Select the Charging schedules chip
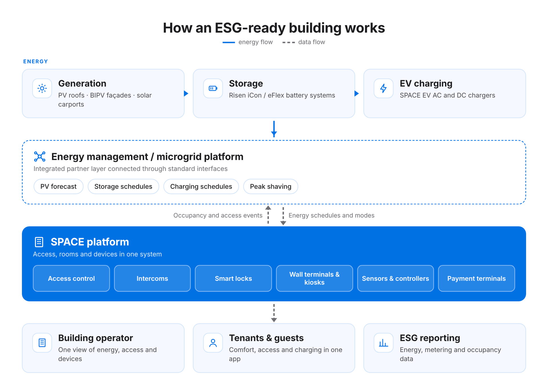 click(x=201, y=187)
